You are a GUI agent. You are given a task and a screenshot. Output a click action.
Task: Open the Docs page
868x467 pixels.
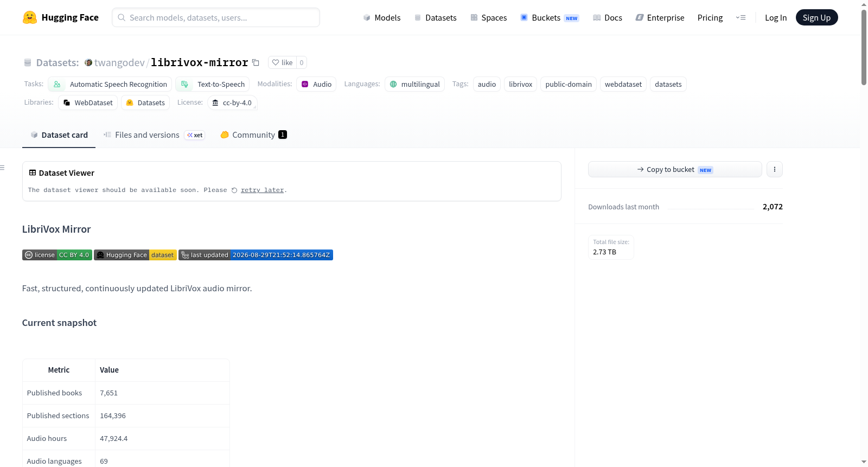pyautogui.click(x=608, y=17)
